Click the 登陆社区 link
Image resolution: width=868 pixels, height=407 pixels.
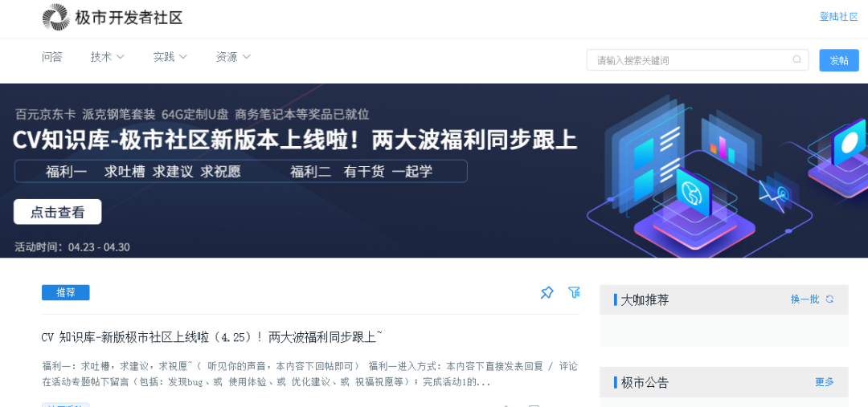[838, 17]
